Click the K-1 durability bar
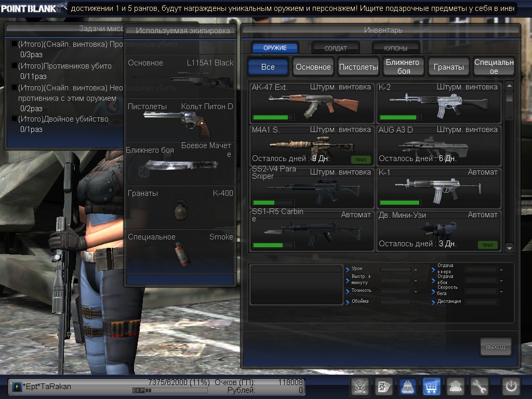The width and height of the screenshot is (532, 399). pyautogui.click(x=400, y=203)
